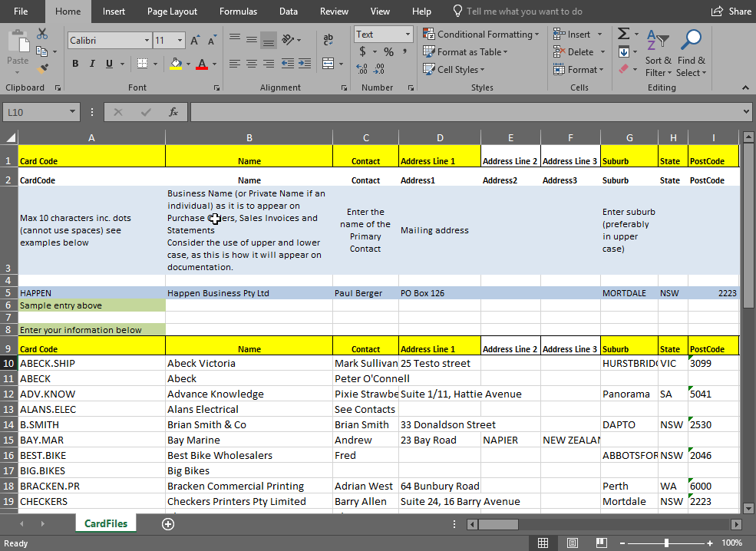Open the Text number format dropdown

click(x=407, y=35)
